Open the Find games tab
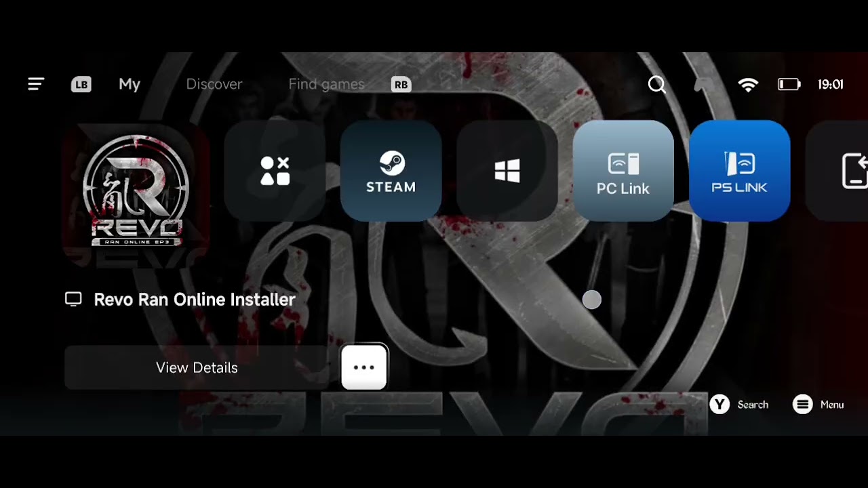Screen dimensions: 868x488 (326, 84)
